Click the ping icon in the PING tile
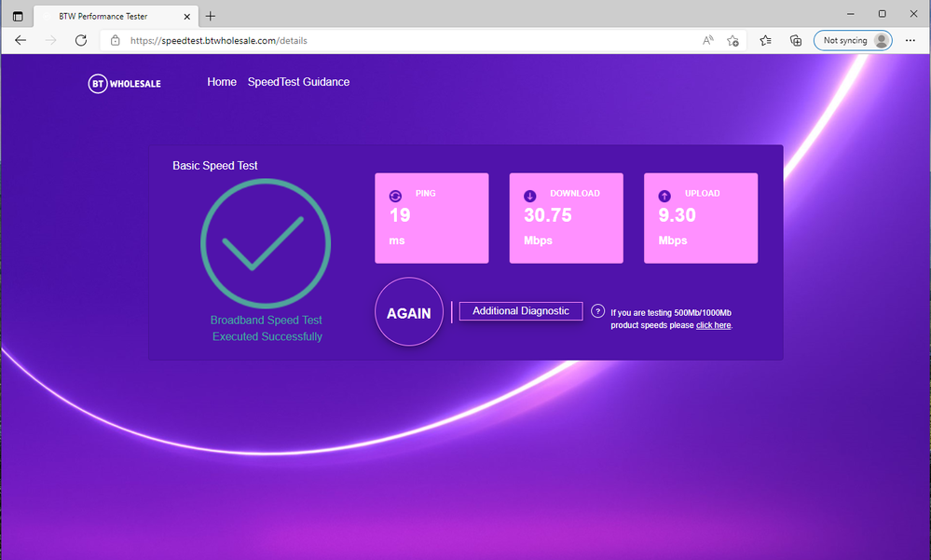The width and height of the screenshot is (931, 560). click(x=395, y=196)
